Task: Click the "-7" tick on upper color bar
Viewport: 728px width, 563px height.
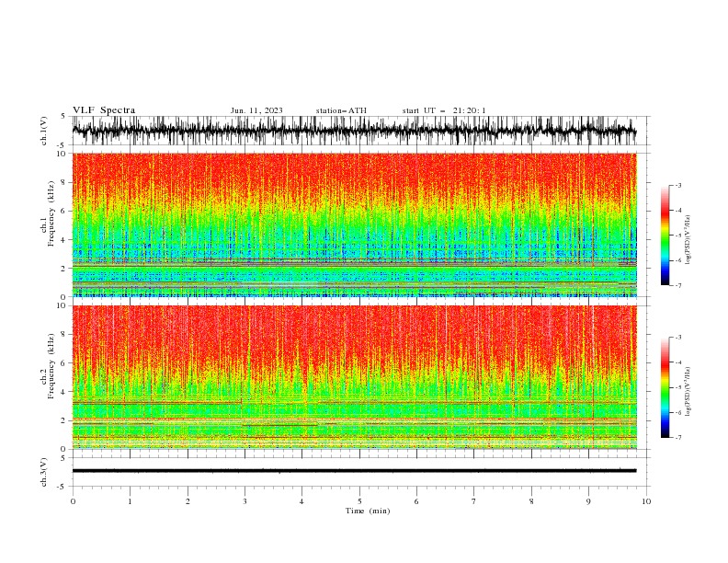Action: pos(678,285)
